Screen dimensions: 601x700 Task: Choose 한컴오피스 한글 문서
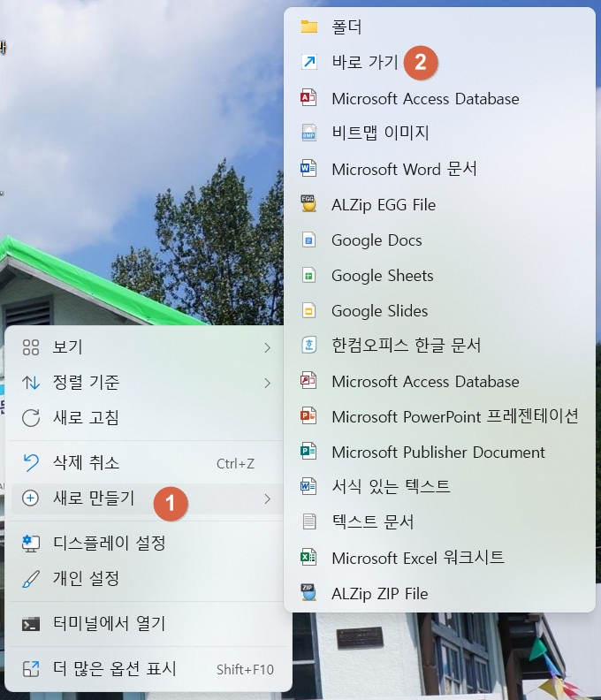click(x=439, y=345)
